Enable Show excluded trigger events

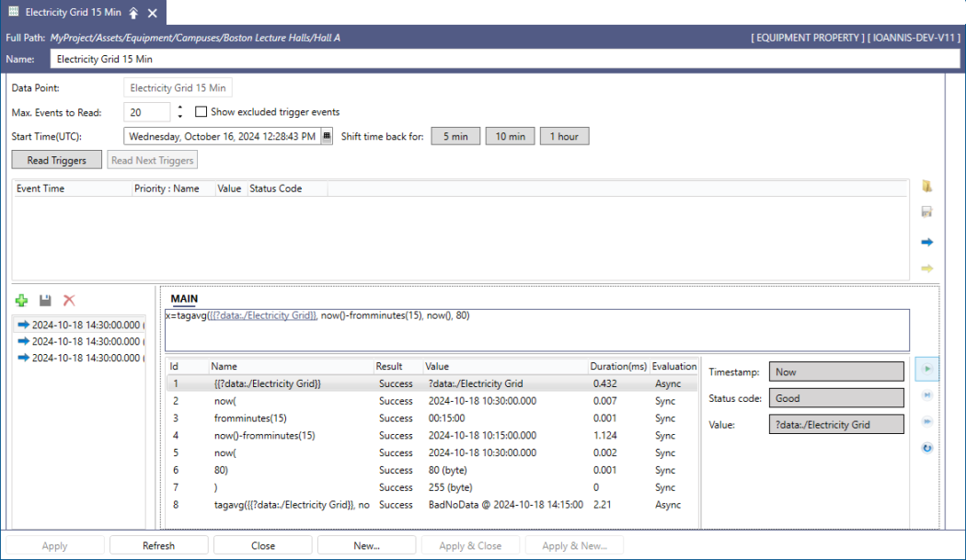coord(201,111)
